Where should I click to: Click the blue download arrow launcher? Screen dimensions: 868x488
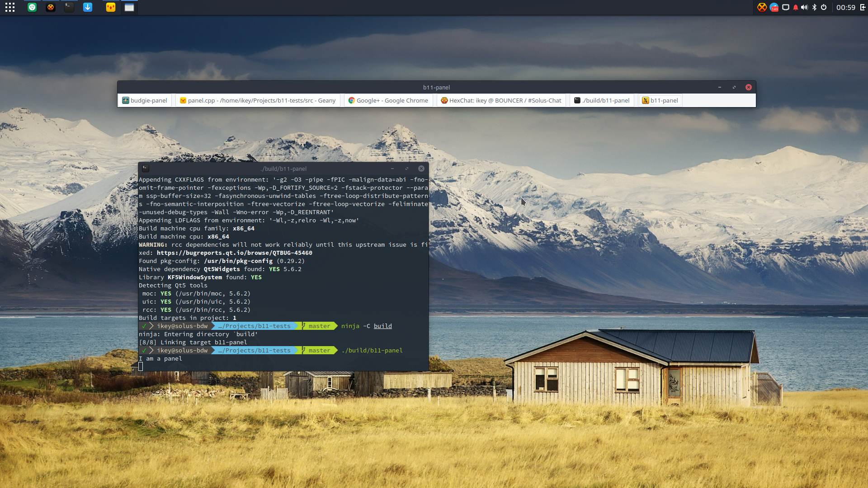[88, 7]
